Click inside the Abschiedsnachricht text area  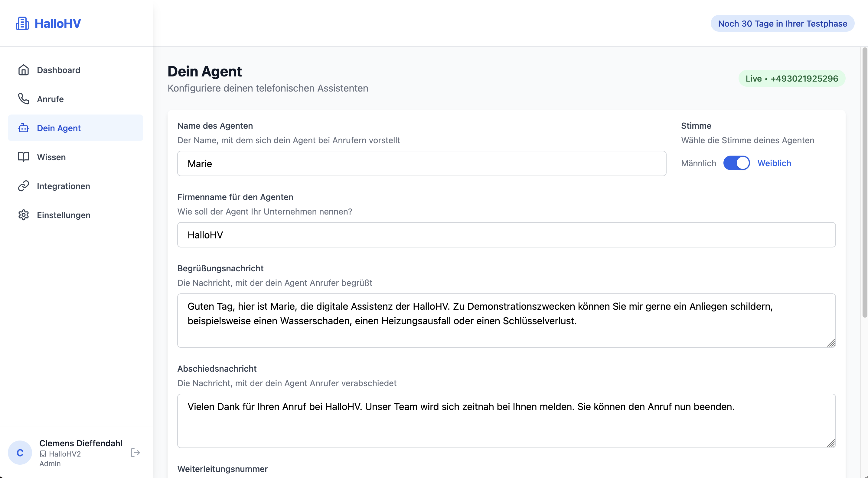tap(507, 421)
